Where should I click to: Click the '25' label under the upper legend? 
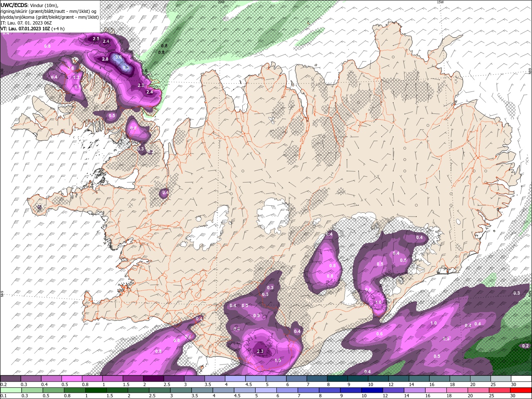coord(493,384)
